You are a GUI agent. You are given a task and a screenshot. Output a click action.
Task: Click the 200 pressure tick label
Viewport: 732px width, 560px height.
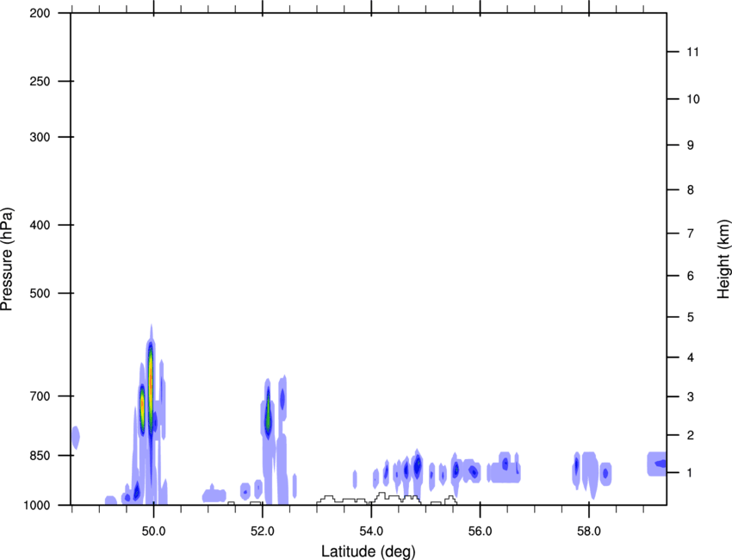click(40, 13)
